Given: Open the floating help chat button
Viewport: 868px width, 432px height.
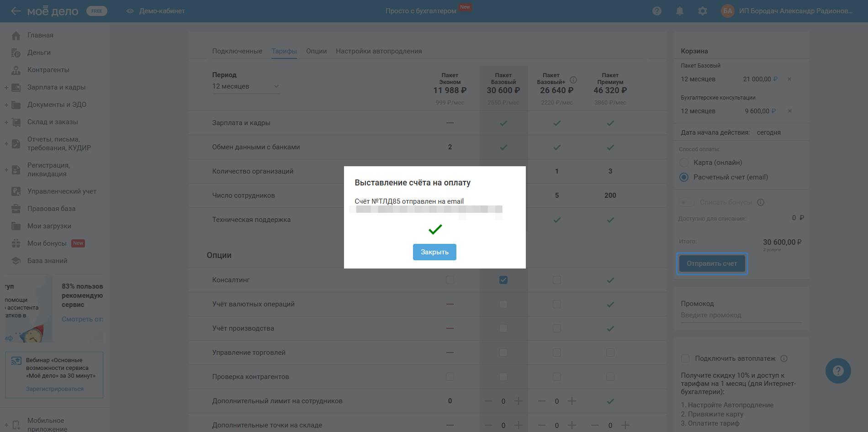Looking at the screenshot, I should [838, 371].
